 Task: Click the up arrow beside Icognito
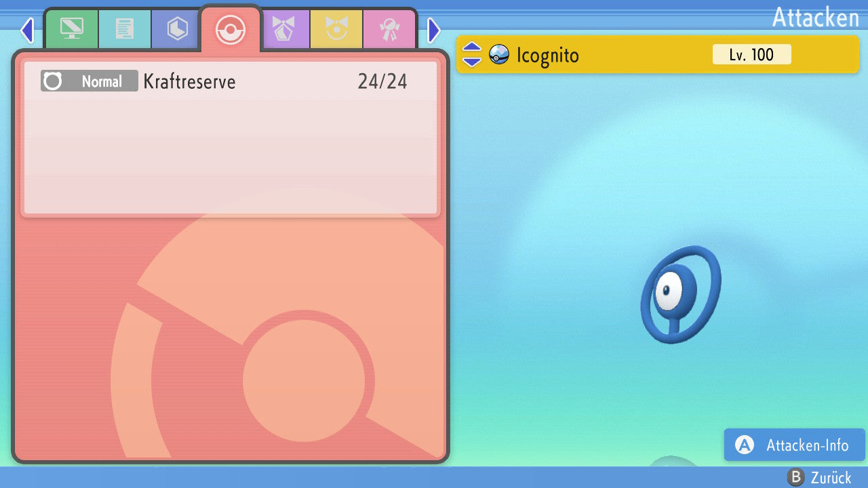472,48
